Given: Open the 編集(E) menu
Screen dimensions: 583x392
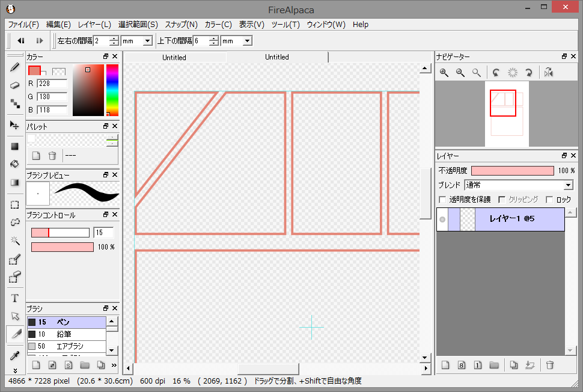Looking at the screenshot, I should tap(58, 25).
